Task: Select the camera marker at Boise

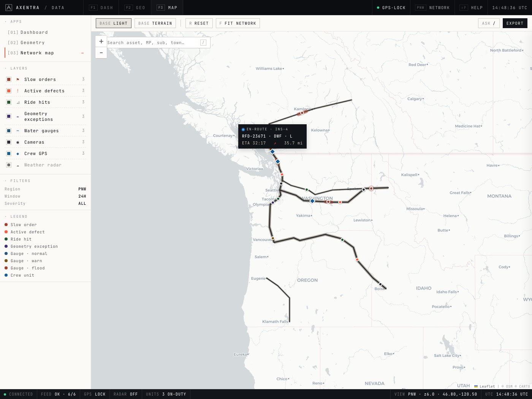Action: (x=380, y=284)
